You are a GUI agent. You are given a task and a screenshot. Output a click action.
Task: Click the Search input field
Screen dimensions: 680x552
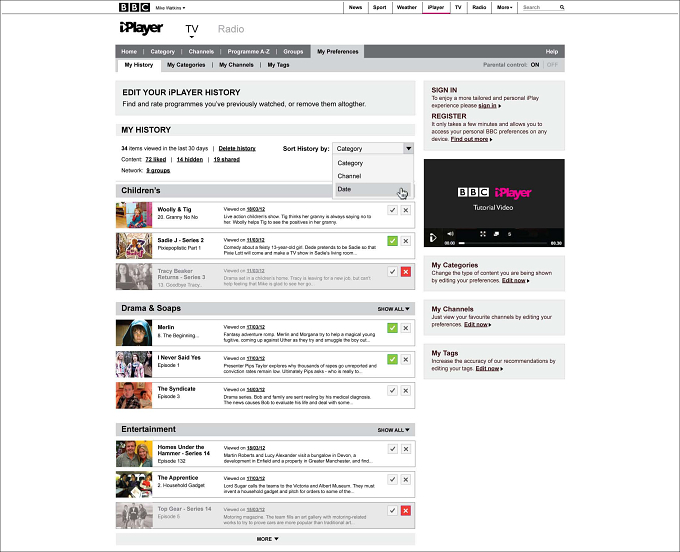click(x=540, y=7)
